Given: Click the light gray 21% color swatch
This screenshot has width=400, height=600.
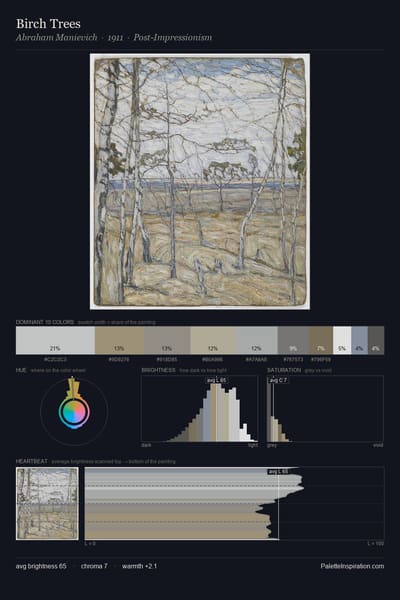Looking at the screenshot, I should 55,340.
